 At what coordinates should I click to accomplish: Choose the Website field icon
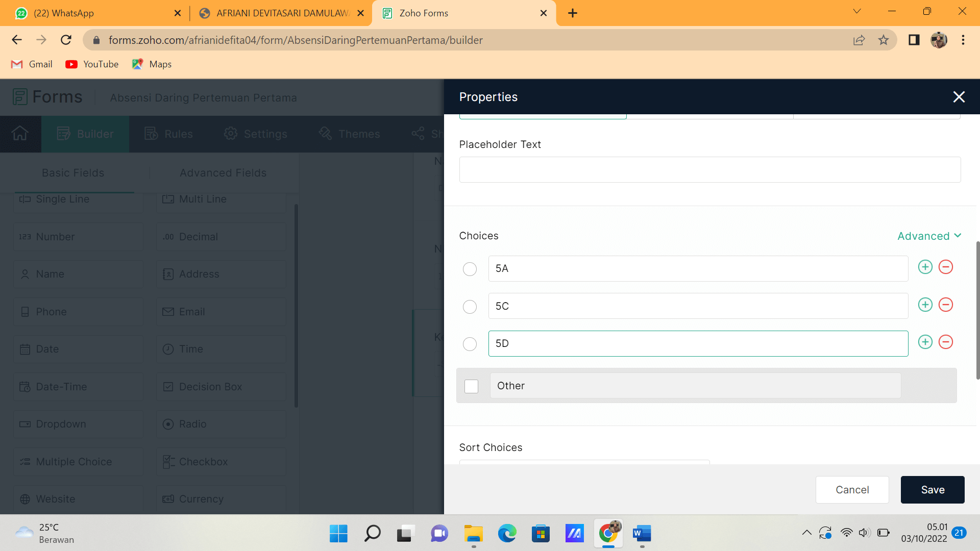click(25, 499)
